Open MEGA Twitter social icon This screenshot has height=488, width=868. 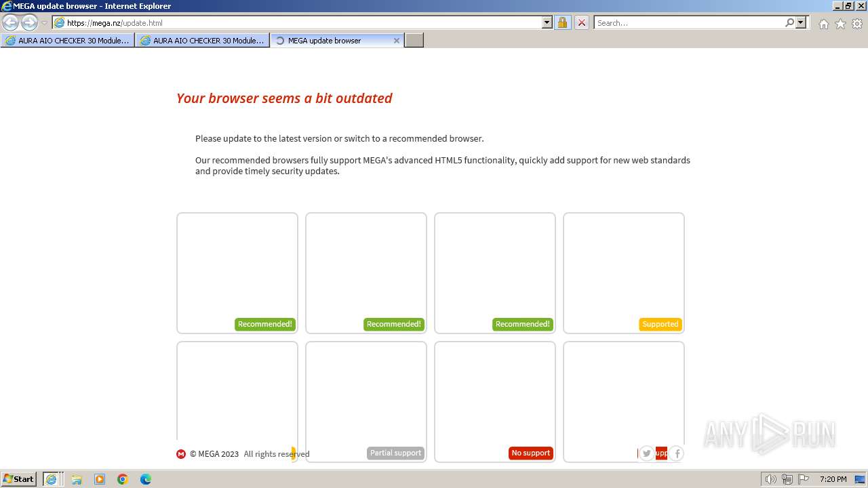pyautogui.click(x=646, y=453)
